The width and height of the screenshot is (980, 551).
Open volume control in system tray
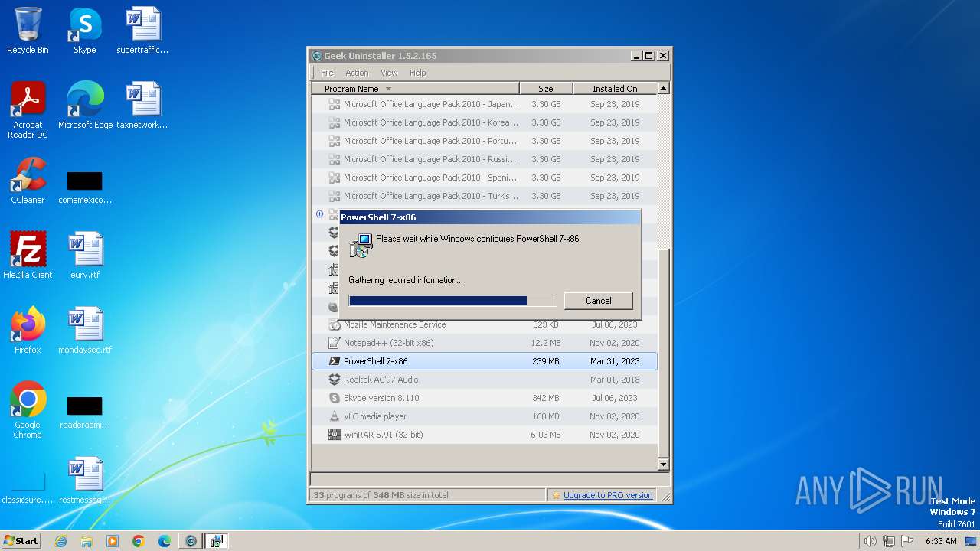click(870, 541)
